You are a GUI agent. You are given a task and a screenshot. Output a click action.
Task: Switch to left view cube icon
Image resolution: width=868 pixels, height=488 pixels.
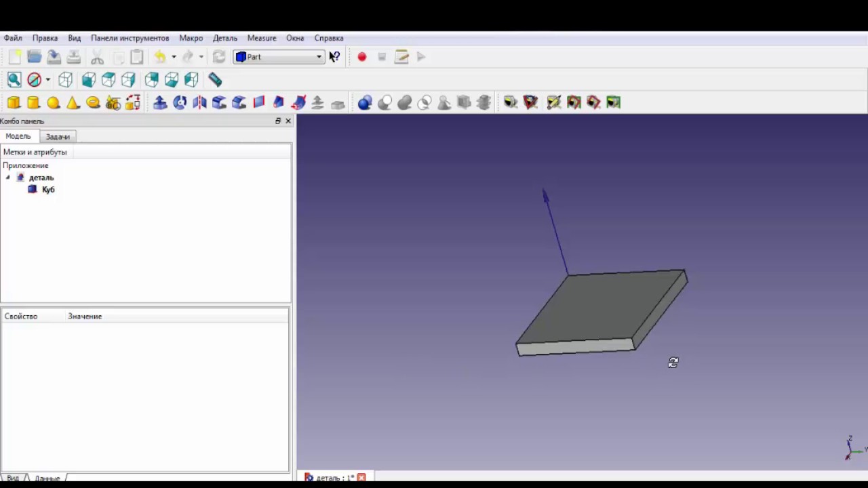click(191, 80)
